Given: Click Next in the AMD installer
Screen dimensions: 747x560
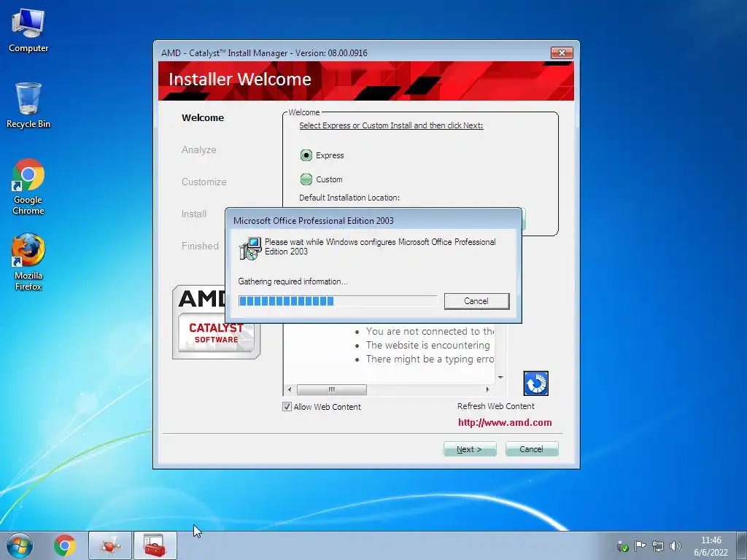Looking at the screenshot, I should tap(470, 449).
